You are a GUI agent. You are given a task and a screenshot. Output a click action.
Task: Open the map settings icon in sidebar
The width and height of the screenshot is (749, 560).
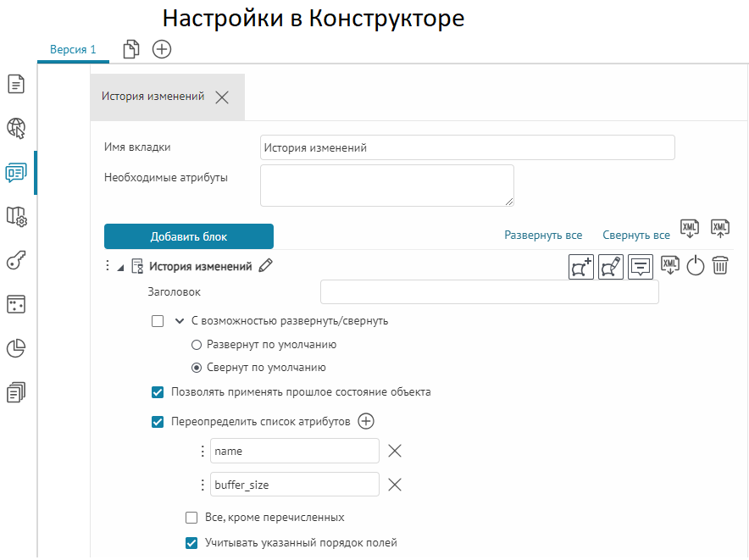tap(17, 217)
